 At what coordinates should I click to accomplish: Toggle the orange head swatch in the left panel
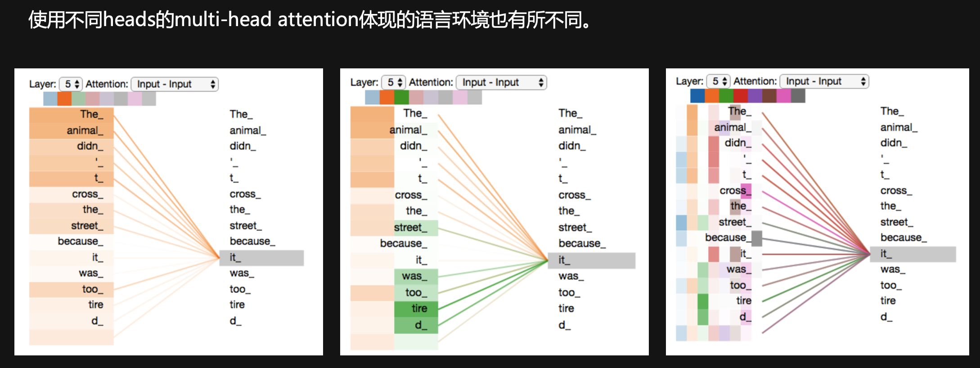[64, 99]
